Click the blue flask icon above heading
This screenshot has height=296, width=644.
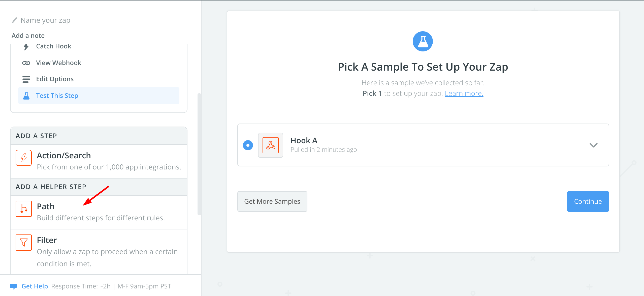coord(423,41)
